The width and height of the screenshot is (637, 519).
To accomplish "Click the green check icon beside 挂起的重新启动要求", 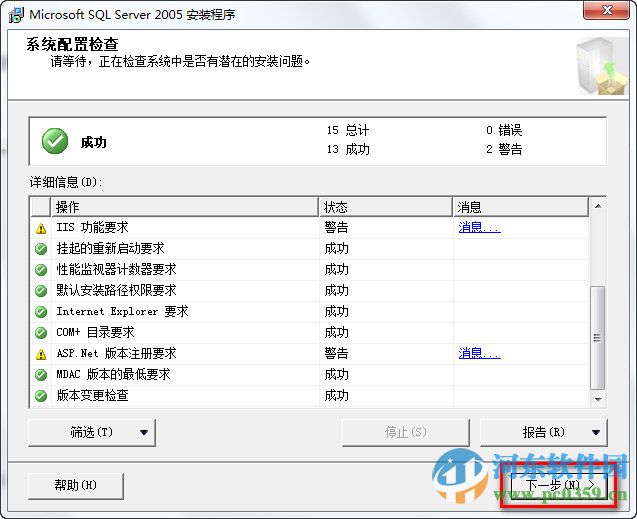I will 41,249.
